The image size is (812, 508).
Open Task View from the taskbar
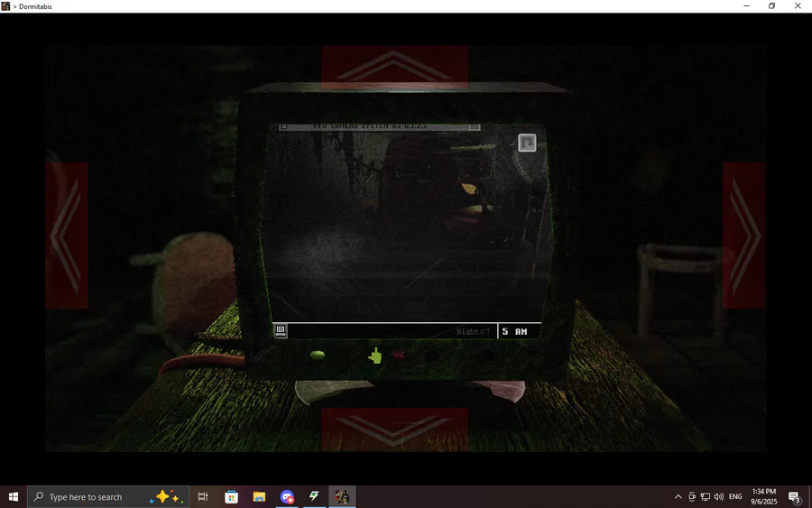pyautogui.click(x=203, y=496)
